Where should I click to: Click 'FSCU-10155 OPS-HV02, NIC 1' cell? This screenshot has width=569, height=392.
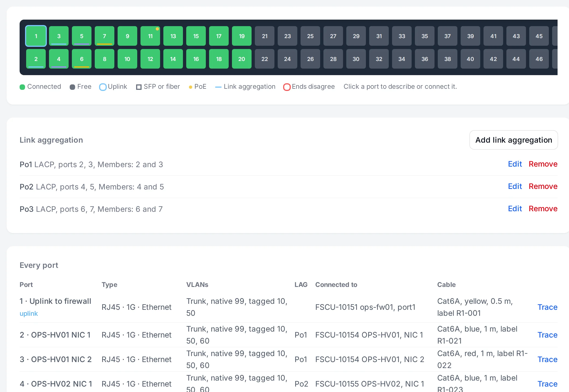(x=370, y=384)
